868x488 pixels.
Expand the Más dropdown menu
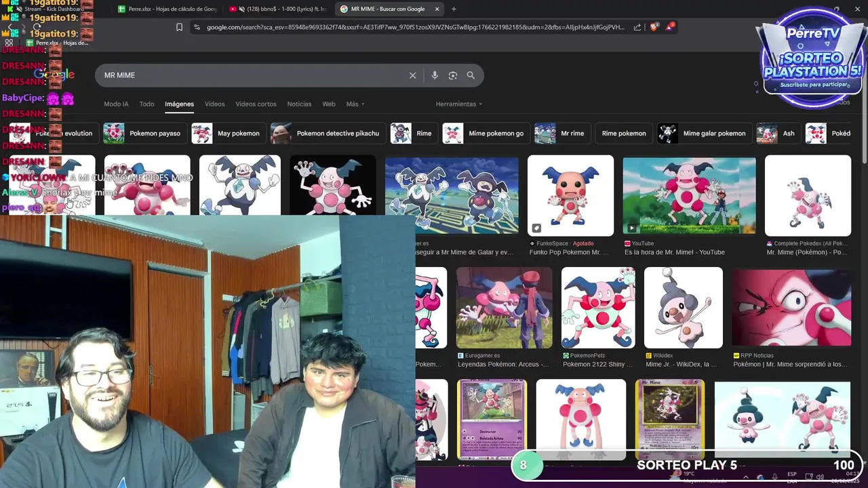355,104
